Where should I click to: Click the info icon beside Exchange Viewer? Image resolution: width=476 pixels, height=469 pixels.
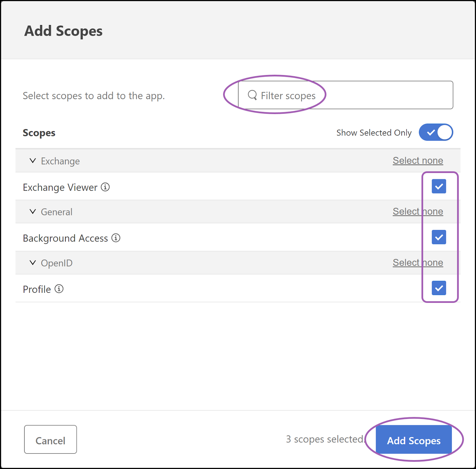[105, 187]
